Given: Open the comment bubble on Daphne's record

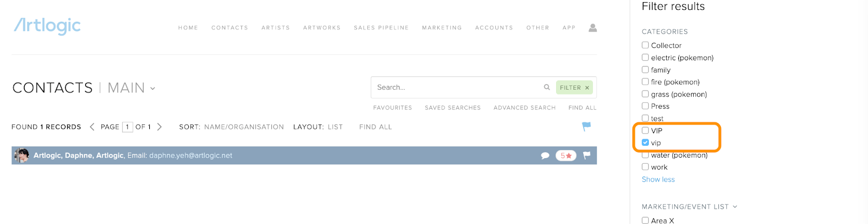Looking at the screenshot, I should coord(545,155).
